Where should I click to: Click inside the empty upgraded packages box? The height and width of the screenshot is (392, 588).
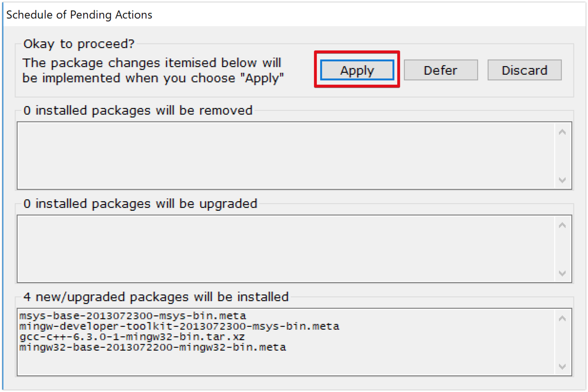(285, 249)
